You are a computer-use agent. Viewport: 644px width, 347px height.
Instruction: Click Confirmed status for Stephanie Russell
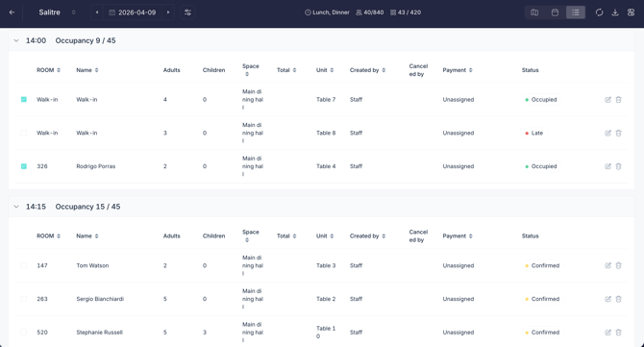(542, 333)
